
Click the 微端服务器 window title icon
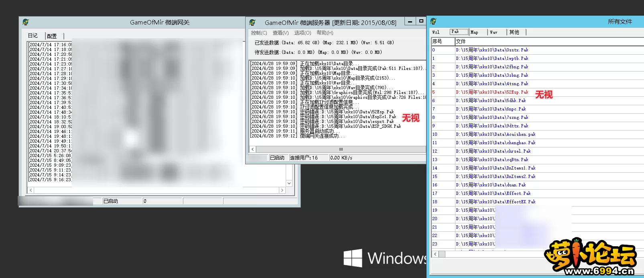252,22
